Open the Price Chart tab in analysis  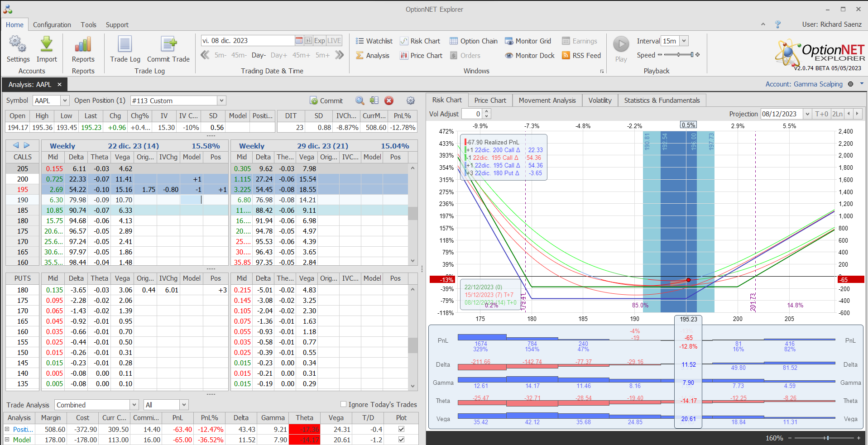pyautogui.click(x=490, y=100)
